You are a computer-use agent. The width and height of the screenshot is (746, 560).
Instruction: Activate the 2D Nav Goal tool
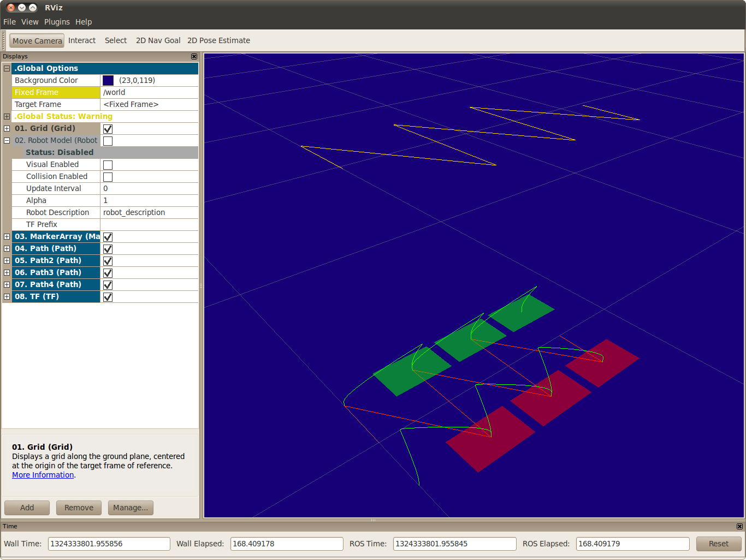(x=158, y=40)
